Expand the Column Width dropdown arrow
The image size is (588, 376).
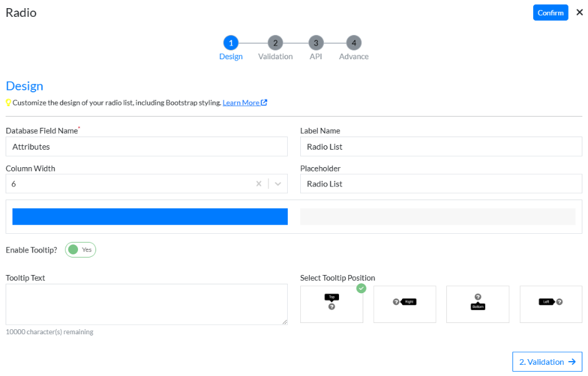click(x=278, y=184)
